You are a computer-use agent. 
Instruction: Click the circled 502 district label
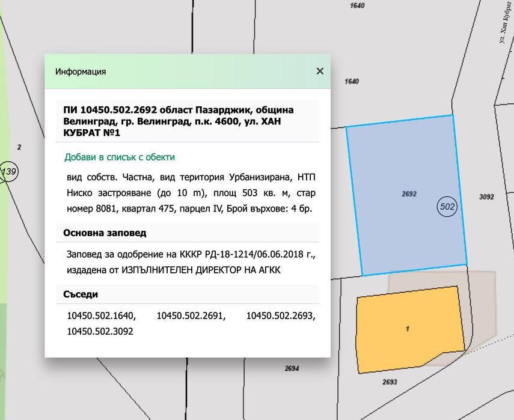(x=447, y=207)
